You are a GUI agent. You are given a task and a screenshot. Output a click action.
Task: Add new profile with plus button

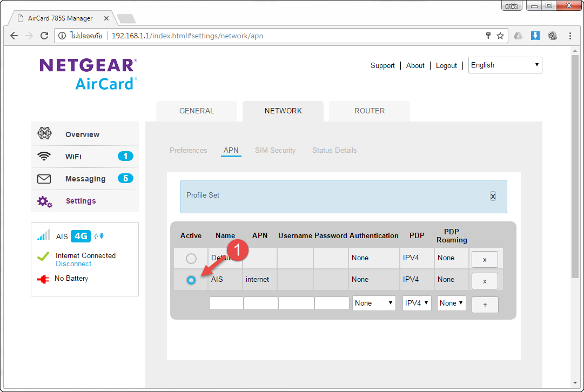[485, 305]
